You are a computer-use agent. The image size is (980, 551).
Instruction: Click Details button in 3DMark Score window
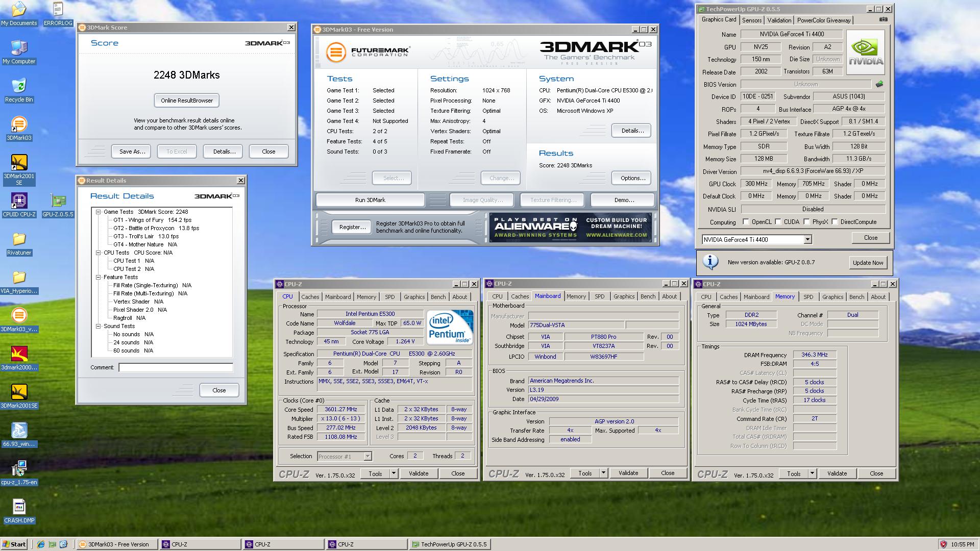pos(224,152)
